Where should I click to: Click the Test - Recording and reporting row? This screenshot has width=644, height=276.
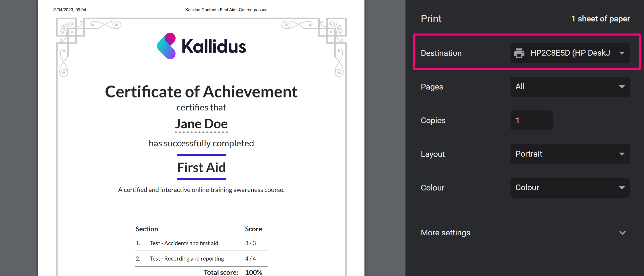point(187,259)
